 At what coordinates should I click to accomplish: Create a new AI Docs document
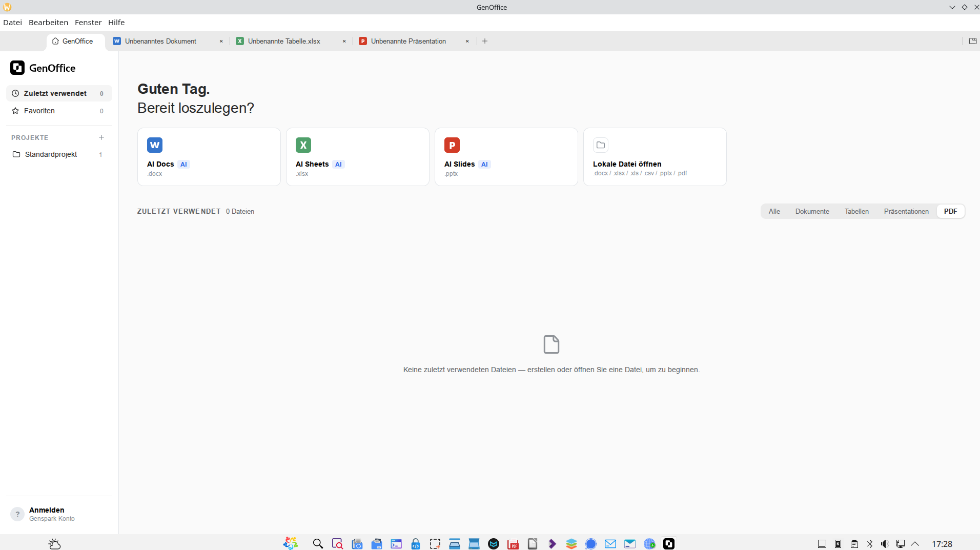209,157
